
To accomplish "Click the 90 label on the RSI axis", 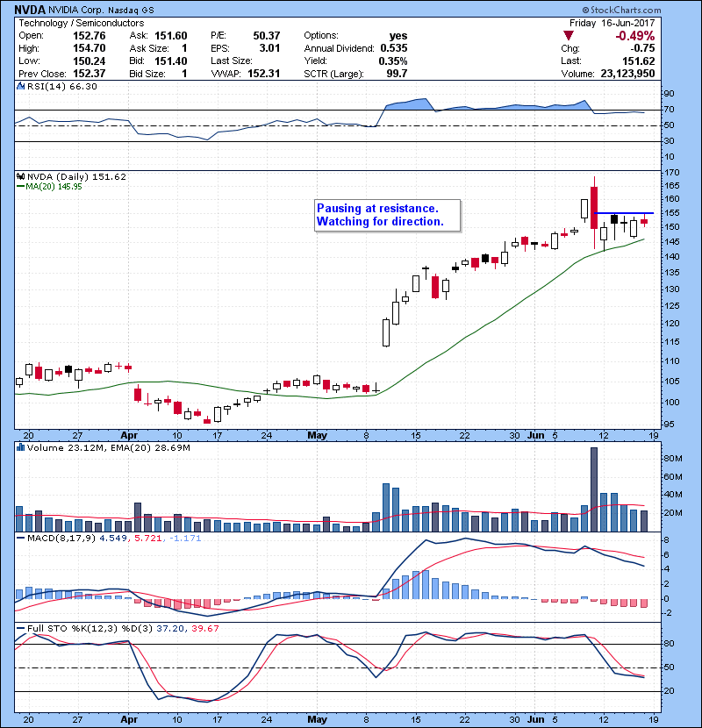I will 669,94.
